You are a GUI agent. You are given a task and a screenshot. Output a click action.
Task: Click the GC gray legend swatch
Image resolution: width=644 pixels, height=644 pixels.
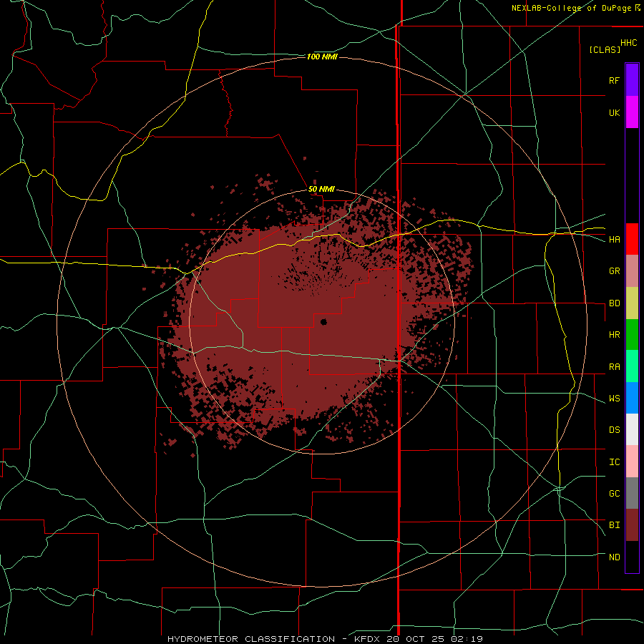632,493
